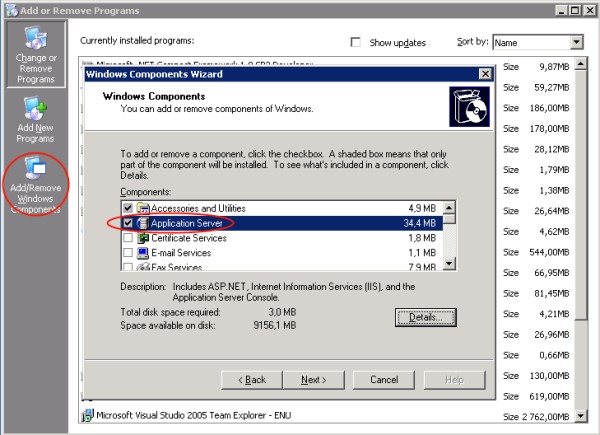The height and width of the screenshot is (435, 600).
Task: Click the Next button in wizard
Action: [x=314, y=380]
